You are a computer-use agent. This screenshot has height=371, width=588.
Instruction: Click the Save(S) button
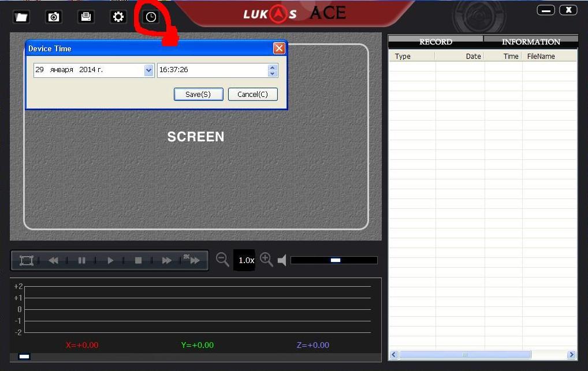[x=198, y=94]
